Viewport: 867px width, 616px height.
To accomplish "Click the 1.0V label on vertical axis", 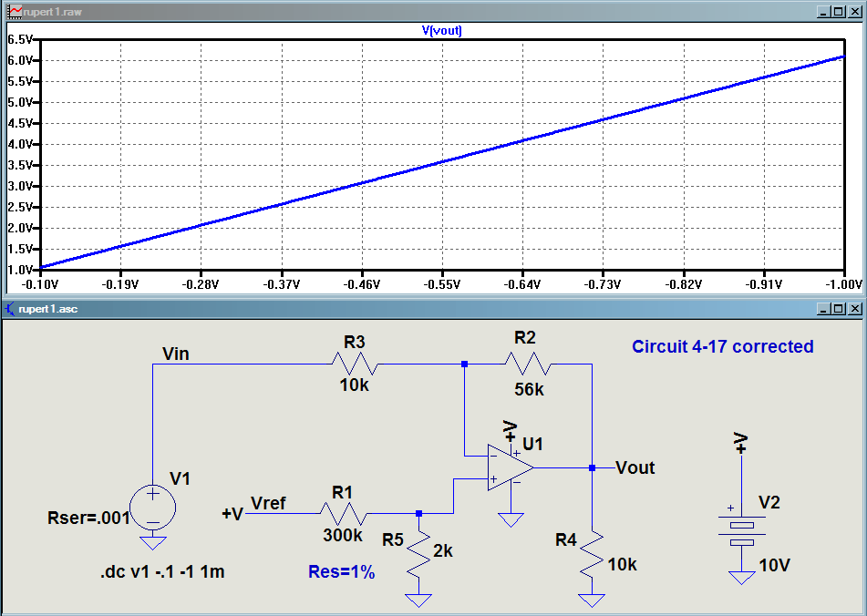I will point(20,270).
